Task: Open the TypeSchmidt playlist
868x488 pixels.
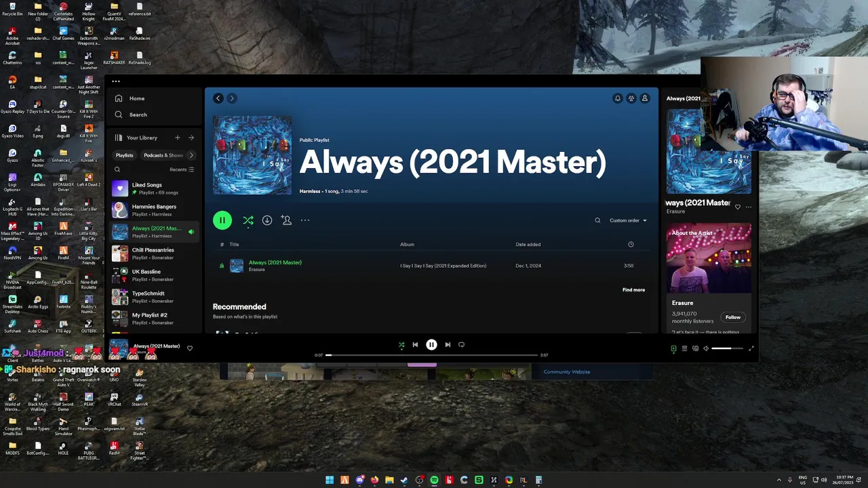Action: pyautogui.click(x=154, y=296)
